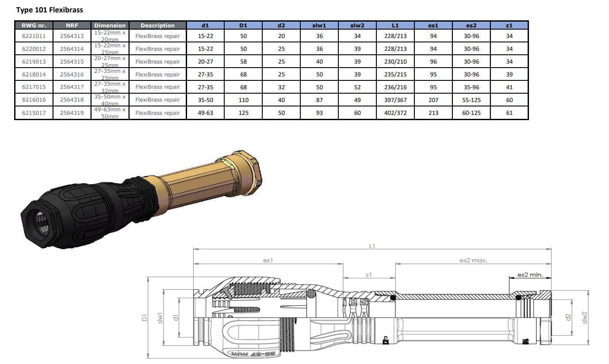Click the 'es2' column header
Image resolution: width=609 pixels, height=364 pixels.
click(471, 25)
